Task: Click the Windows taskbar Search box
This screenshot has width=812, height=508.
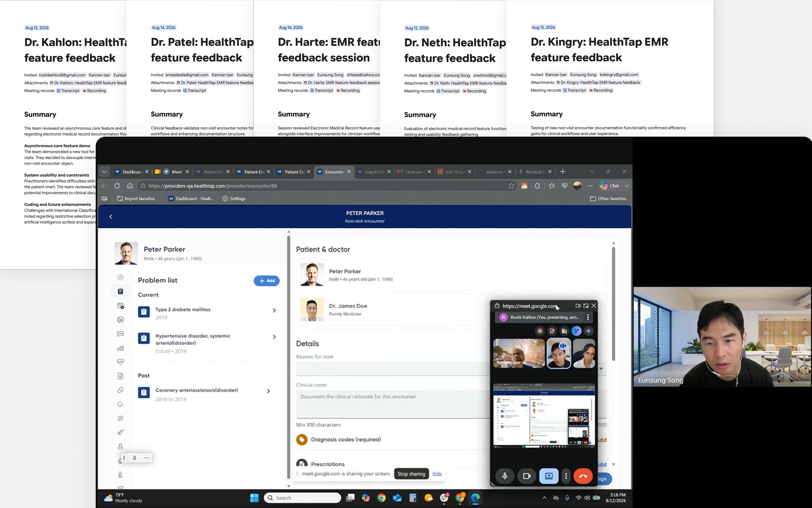Action: coord(302,498)
